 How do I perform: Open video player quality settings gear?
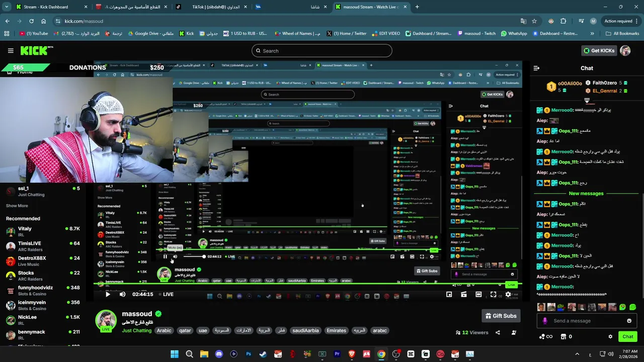(x=508, y=295)
